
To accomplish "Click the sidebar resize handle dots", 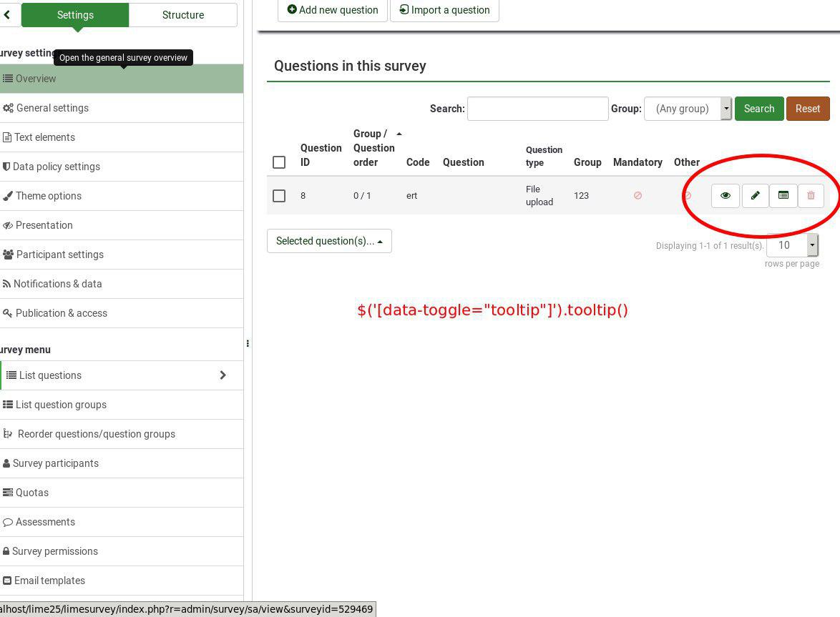I will 248,343.
